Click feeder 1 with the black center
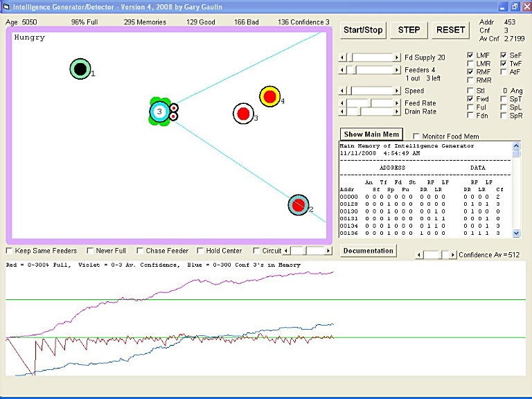The width and height of the screenshot is (532, 399). pos(80,69)
